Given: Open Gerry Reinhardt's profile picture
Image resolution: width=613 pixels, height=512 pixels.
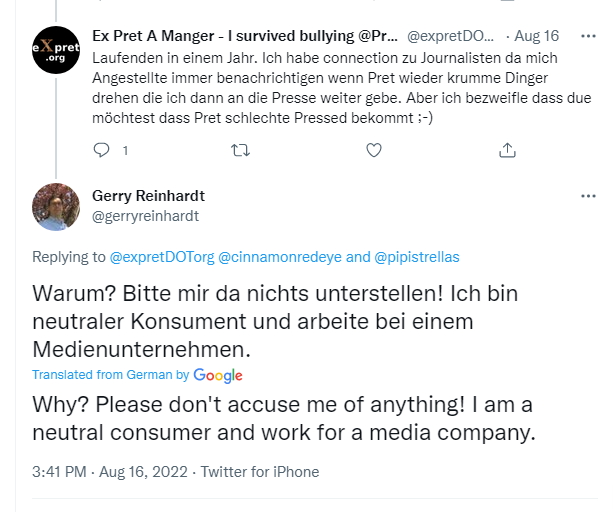Looking at the screenshot, I should click(56, 207).
